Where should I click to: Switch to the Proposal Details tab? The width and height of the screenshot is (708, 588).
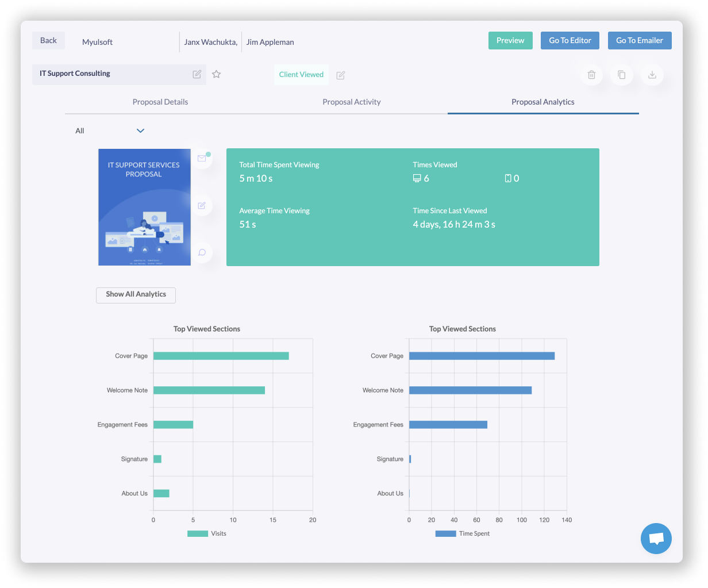click(160, 102)
